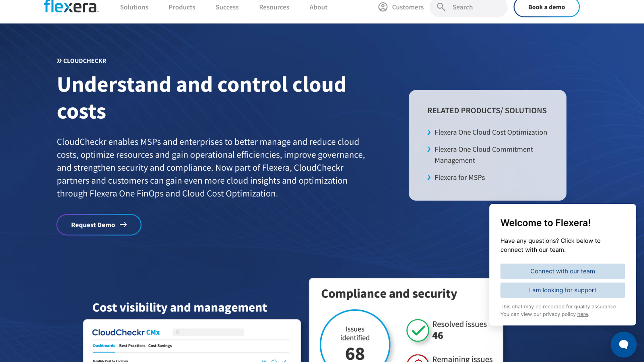
Task: Click the CloudCheckr CMx logo
Action: [x=126, y=332]
